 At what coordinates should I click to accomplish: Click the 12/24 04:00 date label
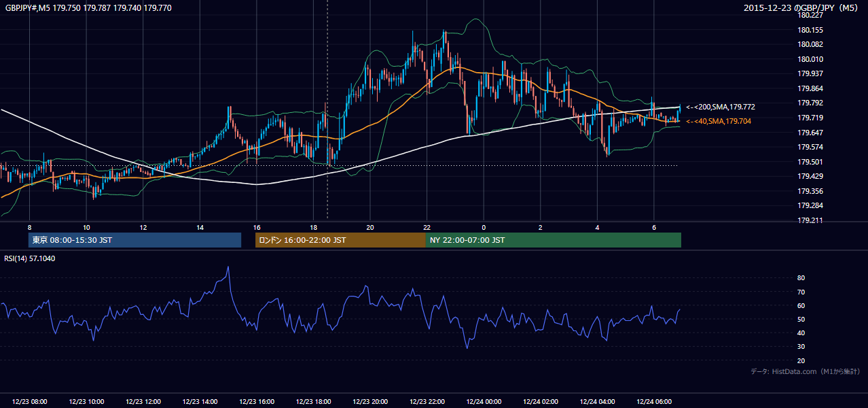coord(597,402)
